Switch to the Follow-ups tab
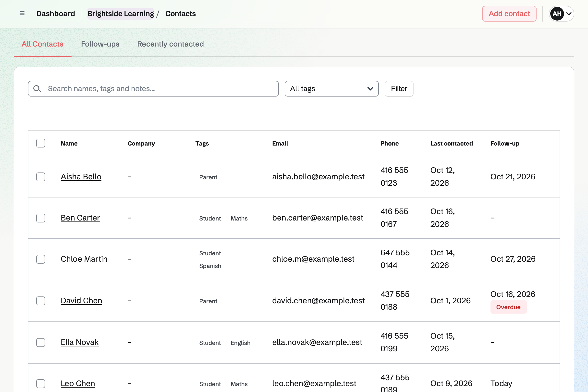 100,44
